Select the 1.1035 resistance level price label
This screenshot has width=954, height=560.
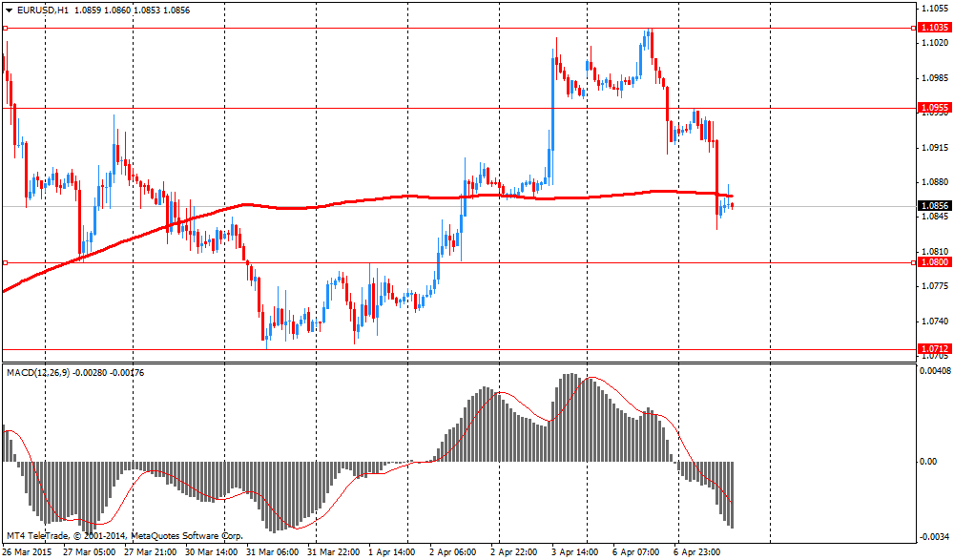coord(935,28)
